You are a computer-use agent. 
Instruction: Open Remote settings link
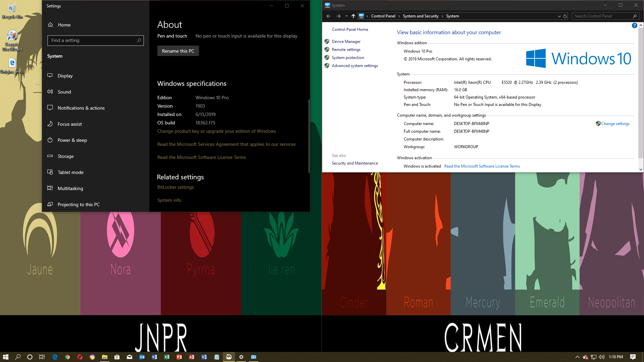tap(346, 50)
